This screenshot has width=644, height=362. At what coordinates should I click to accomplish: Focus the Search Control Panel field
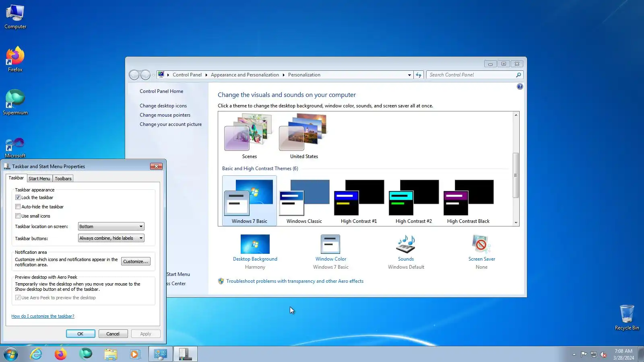(x=471, y=75)
